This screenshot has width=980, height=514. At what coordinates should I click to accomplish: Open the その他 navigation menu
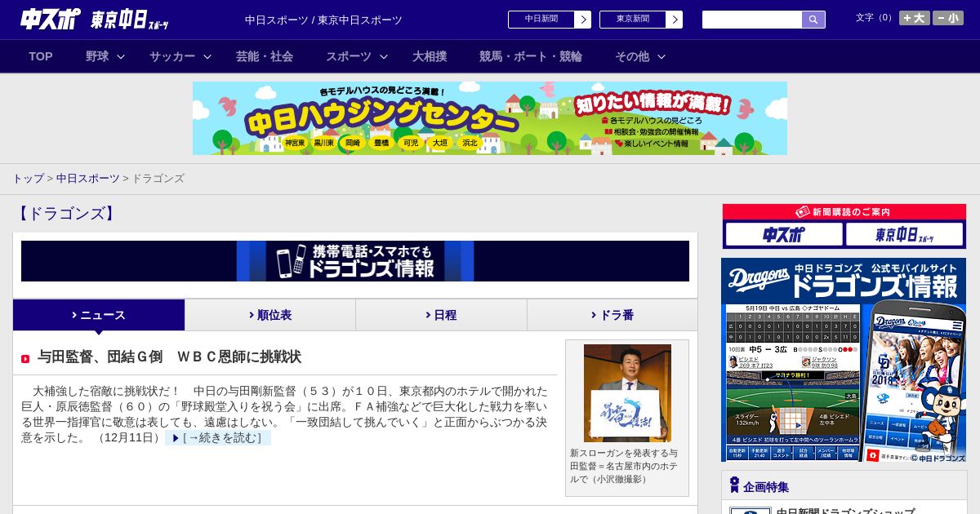[632, 56]
